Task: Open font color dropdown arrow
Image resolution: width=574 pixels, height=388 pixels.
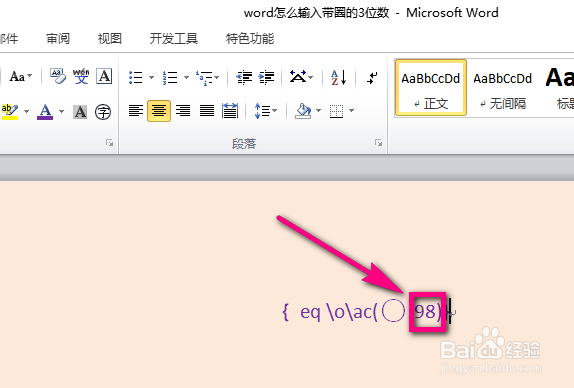Action: (x=62, y=111)
